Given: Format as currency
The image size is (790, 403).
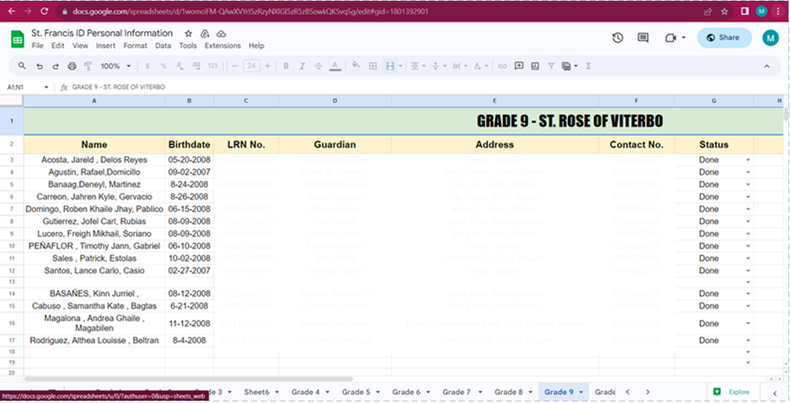Looking at the screenshot, I should [147, 66].
